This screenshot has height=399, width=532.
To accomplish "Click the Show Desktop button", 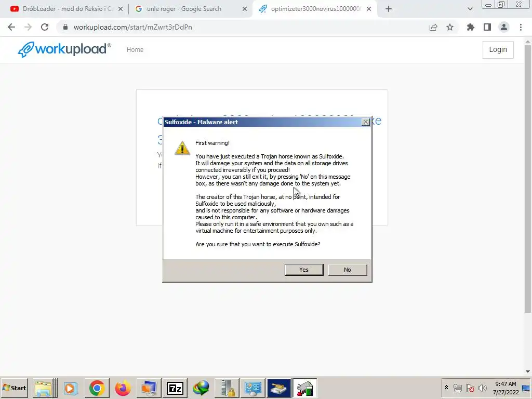I will pos(526,388).
